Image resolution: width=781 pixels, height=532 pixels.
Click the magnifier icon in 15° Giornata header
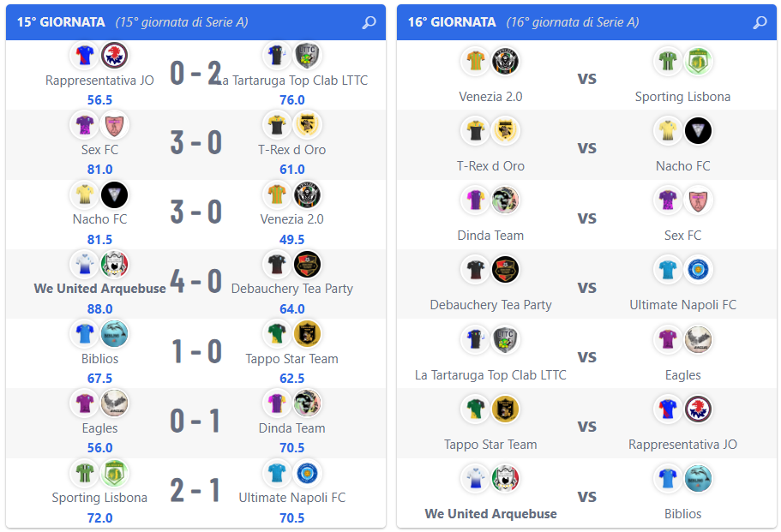(369, 22)
